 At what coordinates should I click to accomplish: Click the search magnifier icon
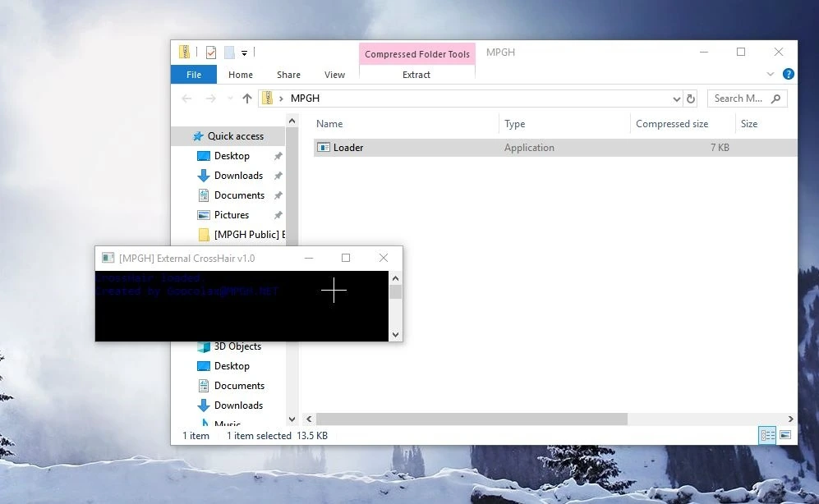[x=775, y=98]
